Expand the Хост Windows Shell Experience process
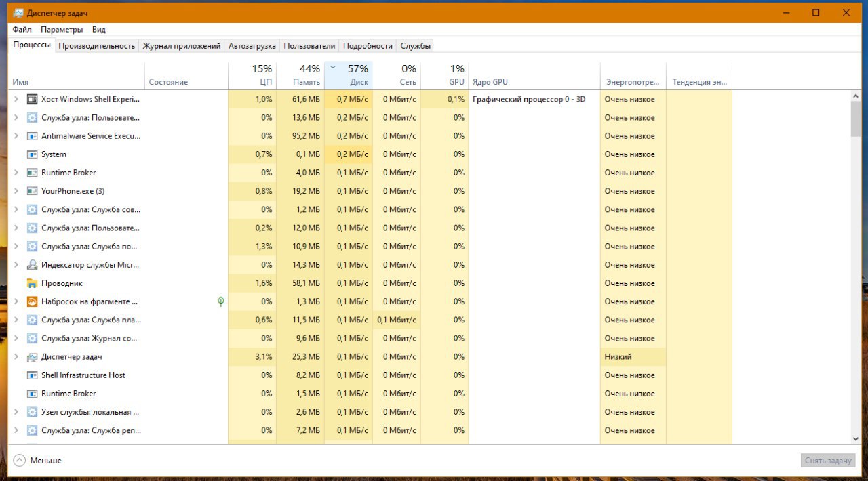 click(16, 99)
